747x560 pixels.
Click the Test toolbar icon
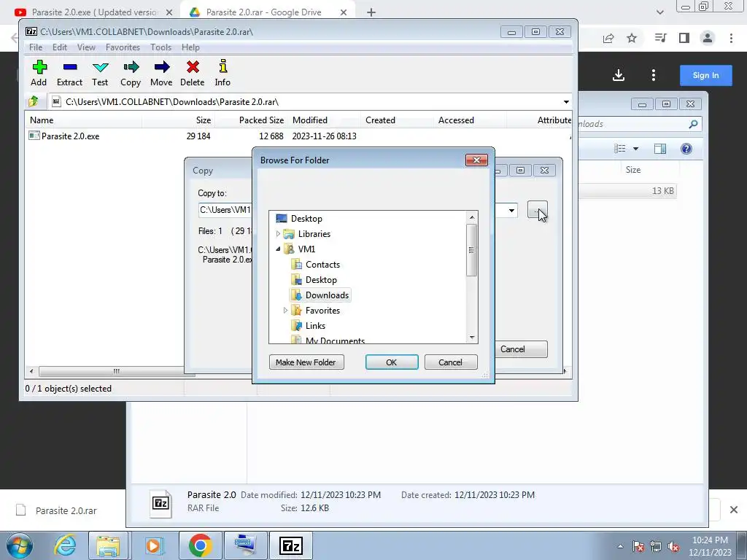100,72
